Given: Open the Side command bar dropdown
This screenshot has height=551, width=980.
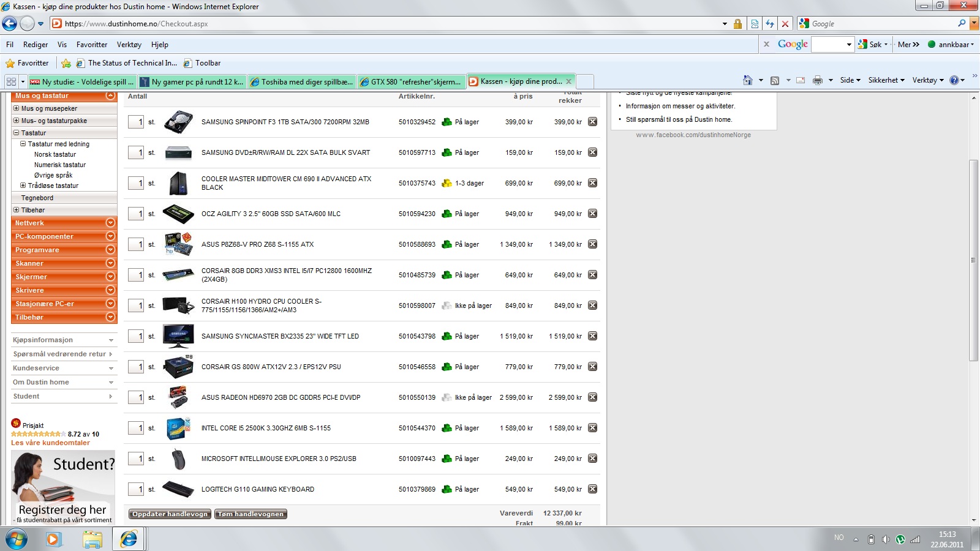Looking at the screenshot, I should tap(850, 80).
